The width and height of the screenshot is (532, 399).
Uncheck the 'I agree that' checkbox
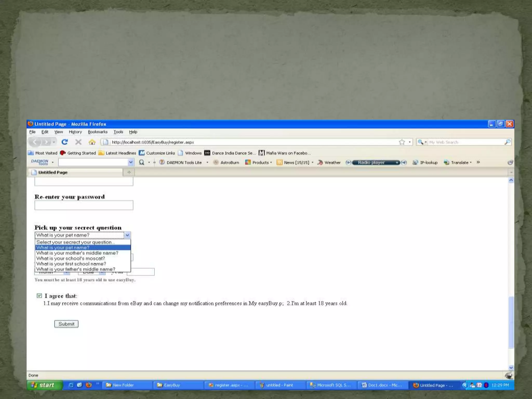point(39,296)
